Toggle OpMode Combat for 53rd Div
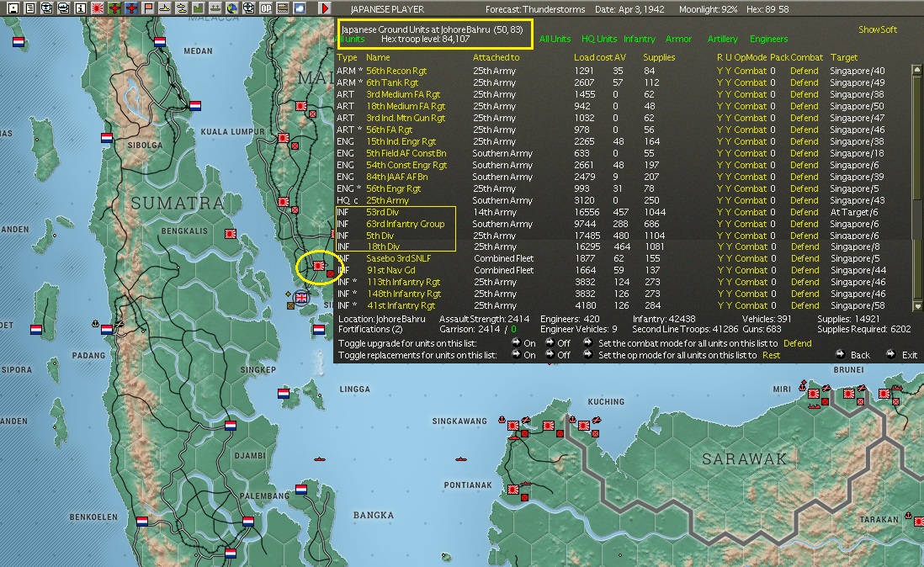Image resolution: width=924 pixels, height=567 pixels. [750, 212]
